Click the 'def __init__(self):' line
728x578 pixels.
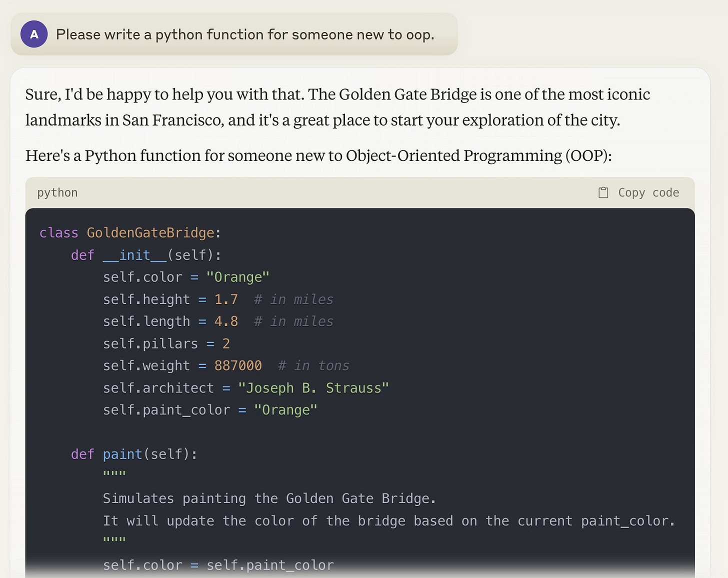(x=146, y=255)
